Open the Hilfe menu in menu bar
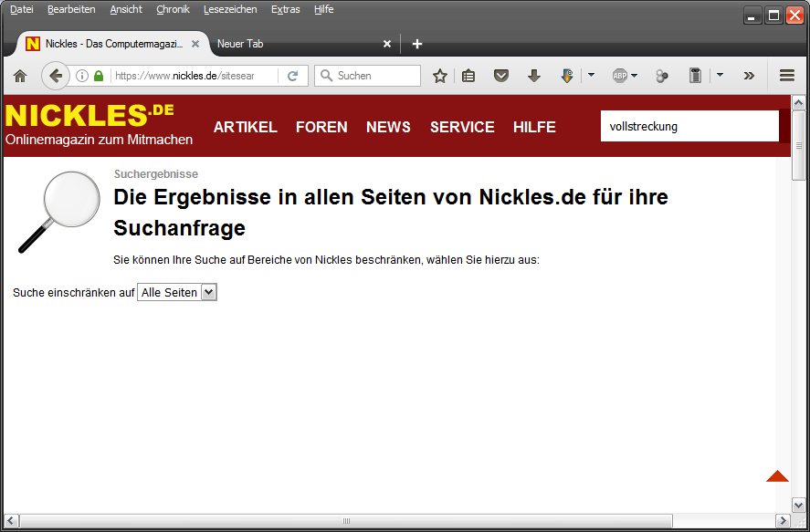Screen dimensions: 810x532 point(324,9)
